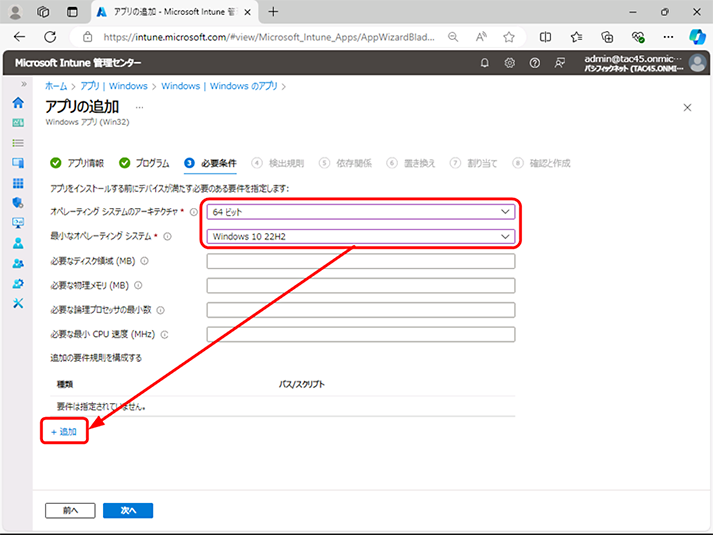713x535 pixels.
Task: Open browser profile icon
Action: [x=15, y=12]
